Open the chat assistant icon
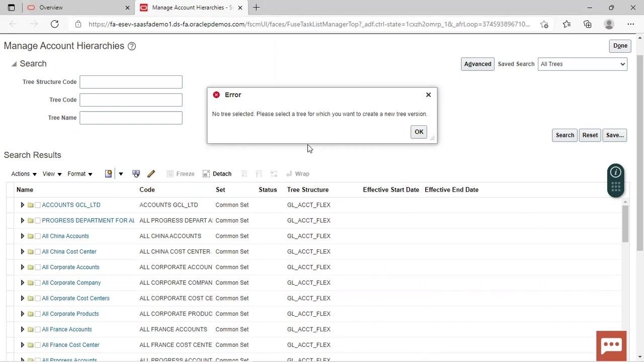This screenshot has height=362, width=644. [x=611, y=345]
